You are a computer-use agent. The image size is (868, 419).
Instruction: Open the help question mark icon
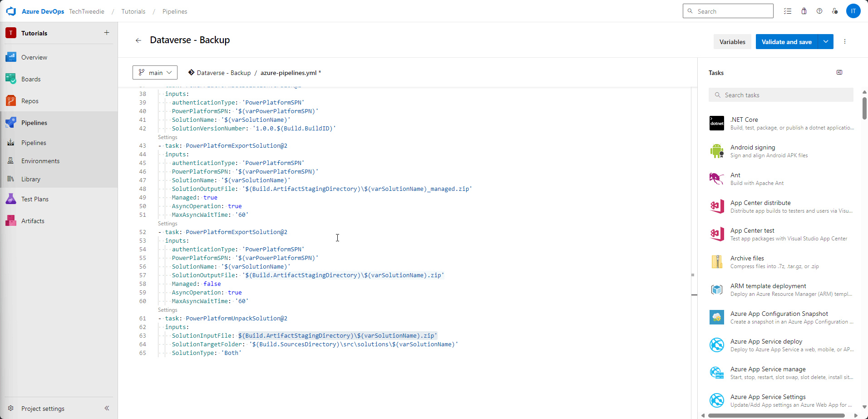[x=819, y=11]
